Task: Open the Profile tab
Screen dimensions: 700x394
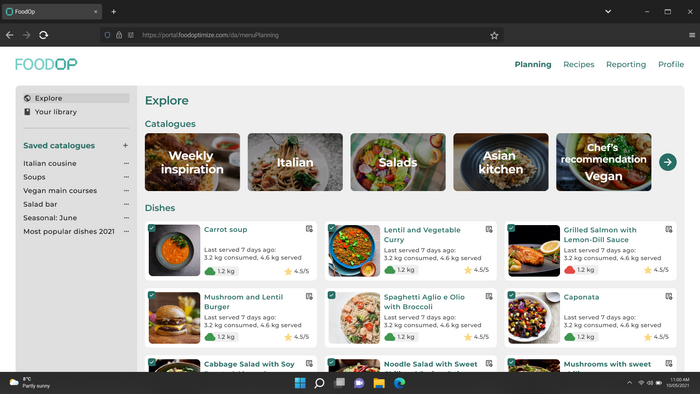Action: 671,64
